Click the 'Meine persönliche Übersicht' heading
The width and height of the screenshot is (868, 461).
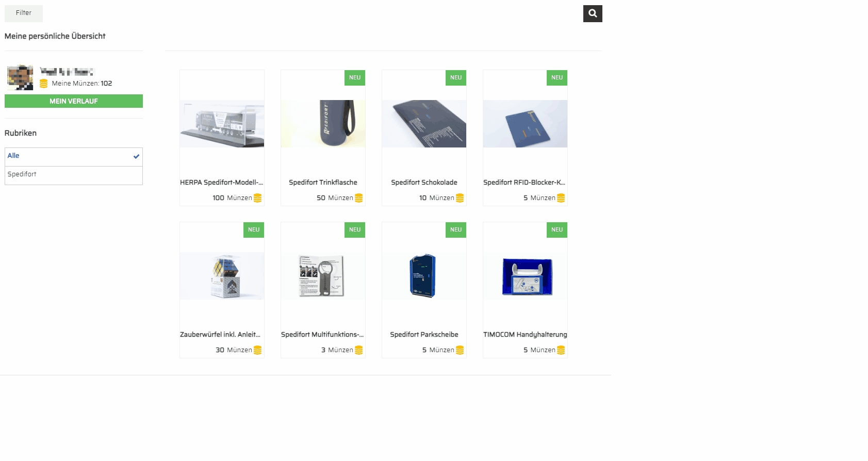55,36
